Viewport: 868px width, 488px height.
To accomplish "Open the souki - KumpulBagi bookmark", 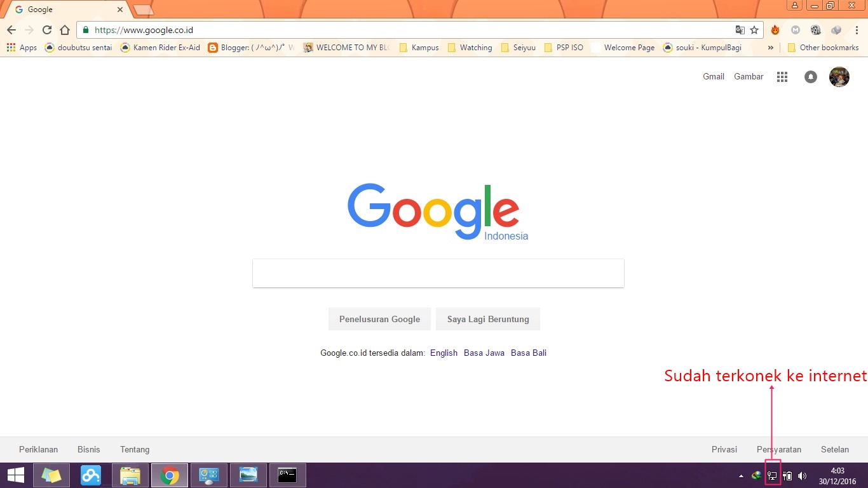I will pyautogui.click(x=702, y=48).
